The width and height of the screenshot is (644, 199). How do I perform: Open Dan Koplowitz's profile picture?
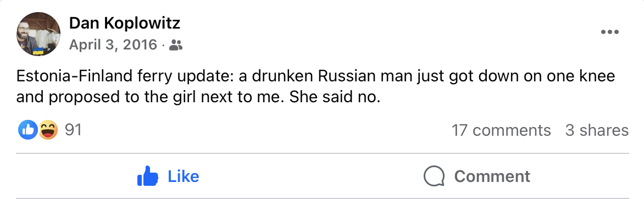point(38,34)
